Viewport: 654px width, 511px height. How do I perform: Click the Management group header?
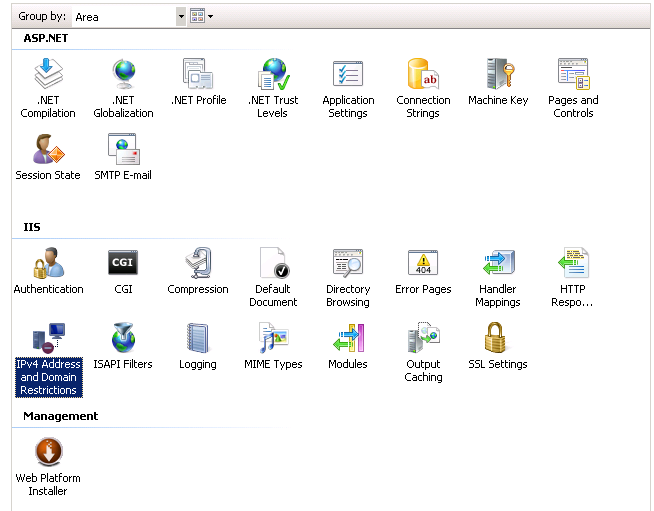(x=60, y=416)
